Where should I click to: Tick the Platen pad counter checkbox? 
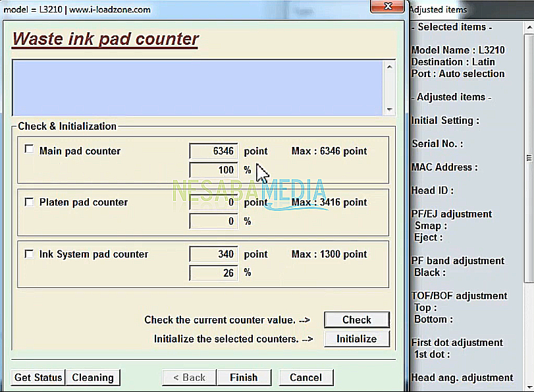pos(29,202)
